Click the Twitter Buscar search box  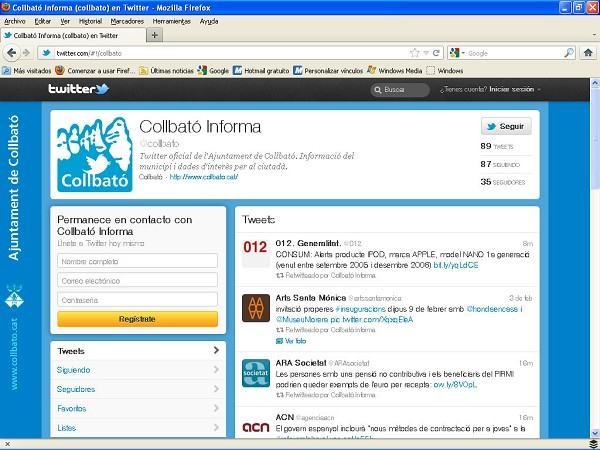(x=400, y=90)
